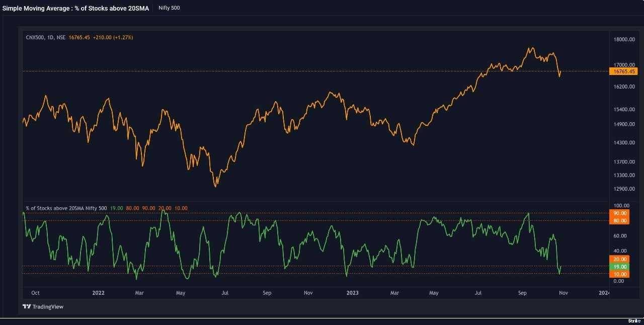Click the orange 16765.45 price axis label

(623, 71)
